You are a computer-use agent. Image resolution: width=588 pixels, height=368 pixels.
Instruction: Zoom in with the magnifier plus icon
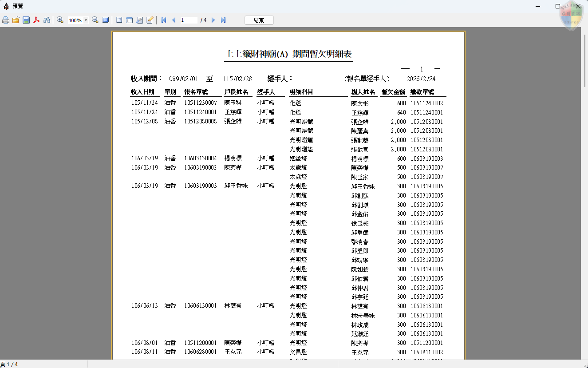[60, 20]
